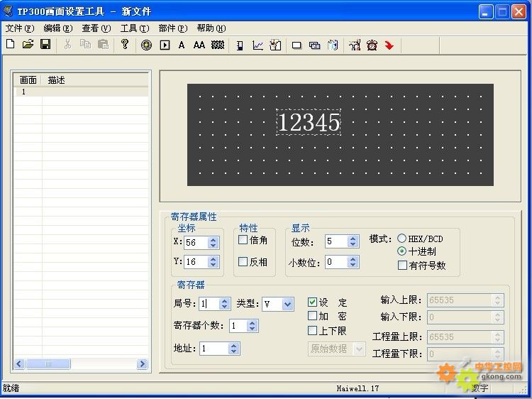Click the screen list horizontal scrollbar thumb
The image size is (532, 399).
click(48, 364)
